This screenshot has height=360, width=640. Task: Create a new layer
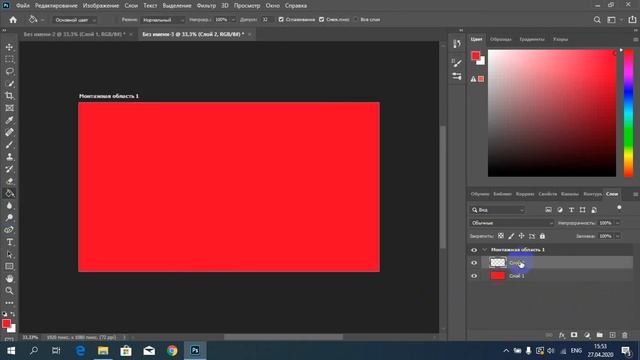[612, 335]
